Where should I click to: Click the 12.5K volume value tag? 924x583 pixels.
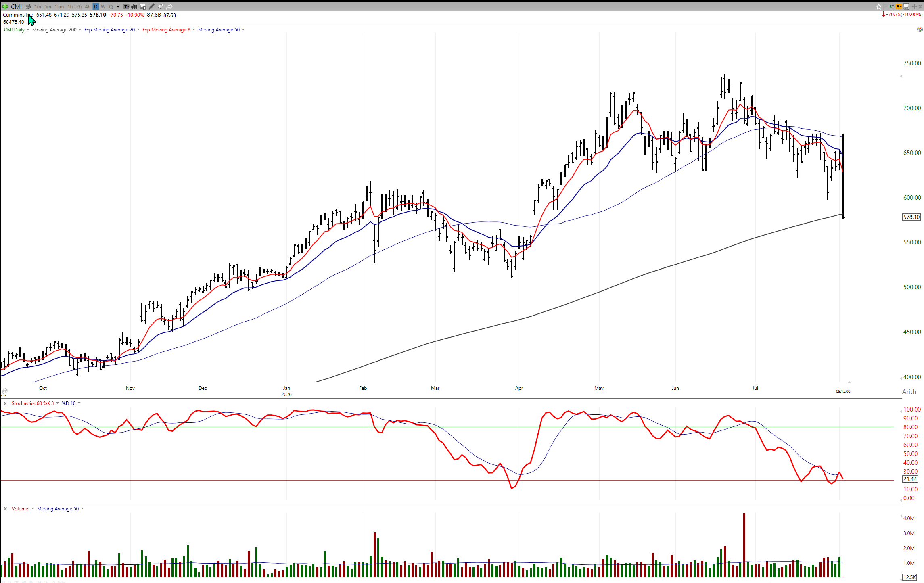[909, 577]
